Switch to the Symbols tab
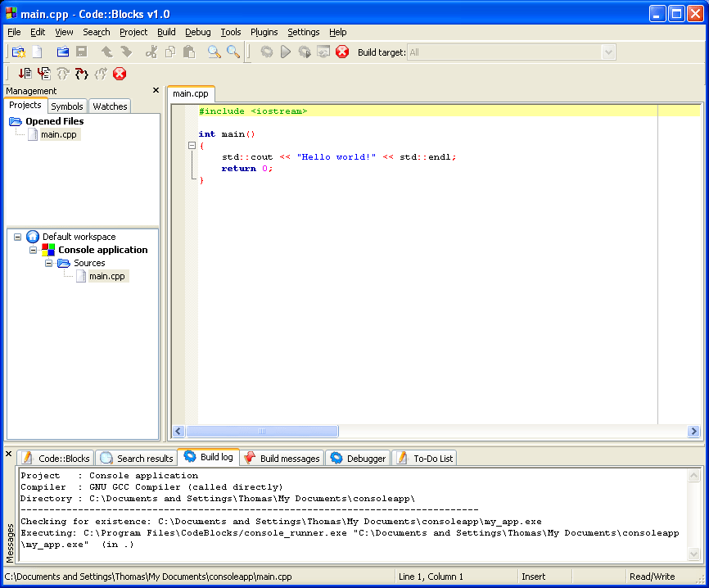709x588 pixels. (x=66, y=106)
